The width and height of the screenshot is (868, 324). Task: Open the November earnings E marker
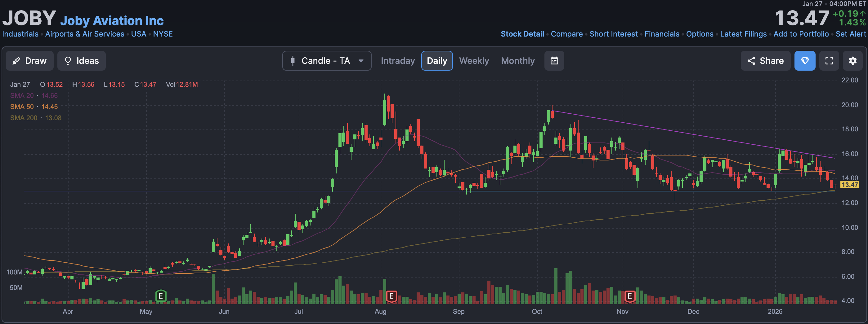629,296
